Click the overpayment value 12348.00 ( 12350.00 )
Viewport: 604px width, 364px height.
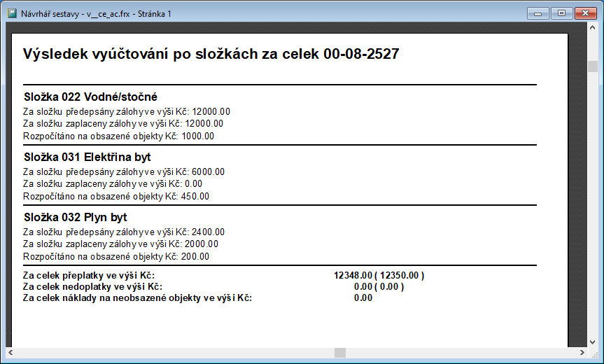[379, 275]
